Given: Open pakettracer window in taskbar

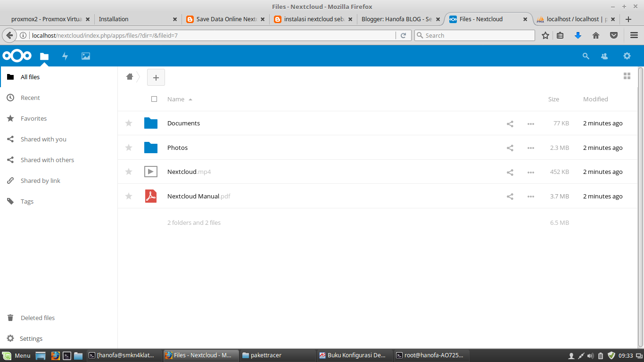Looking at the screenshot, I should [277, 355].
